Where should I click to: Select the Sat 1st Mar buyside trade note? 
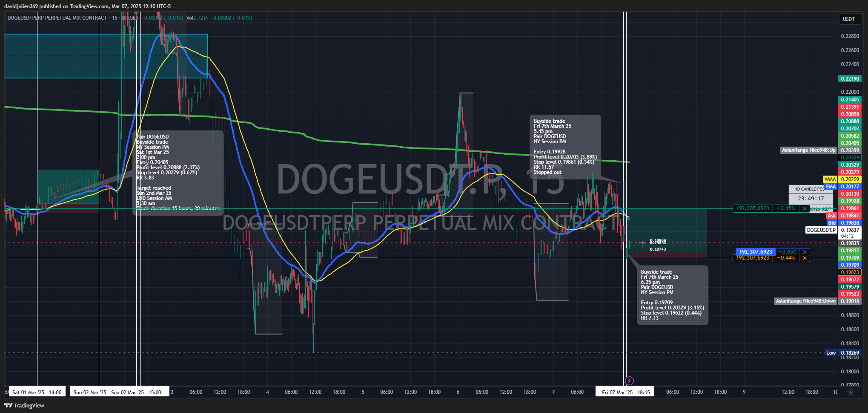click(x=178, y=173)
